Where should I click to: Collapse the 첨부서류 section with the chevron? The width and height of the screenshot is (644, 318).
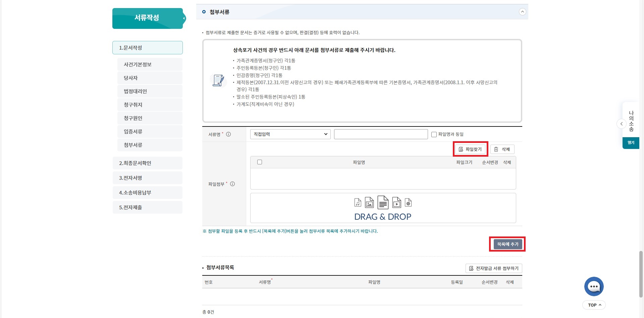[522, 12]
